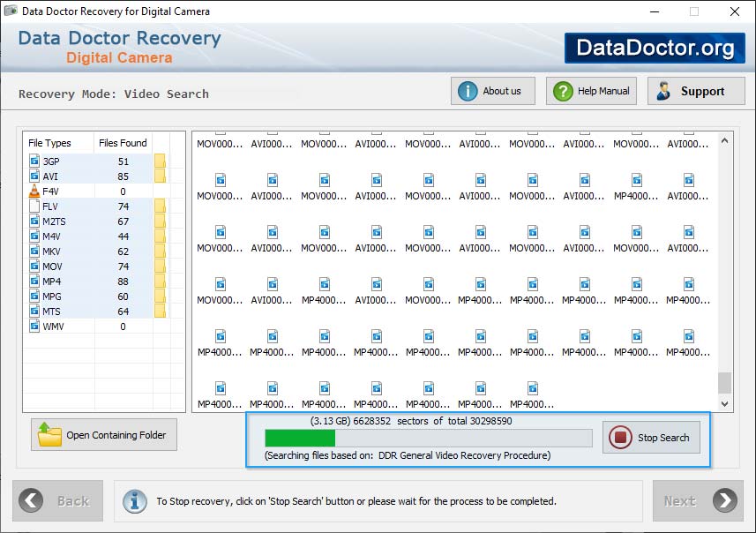This screenshot has width=756, height=533.
Task: Click the 62 files found value
Action: click(124, 251)
